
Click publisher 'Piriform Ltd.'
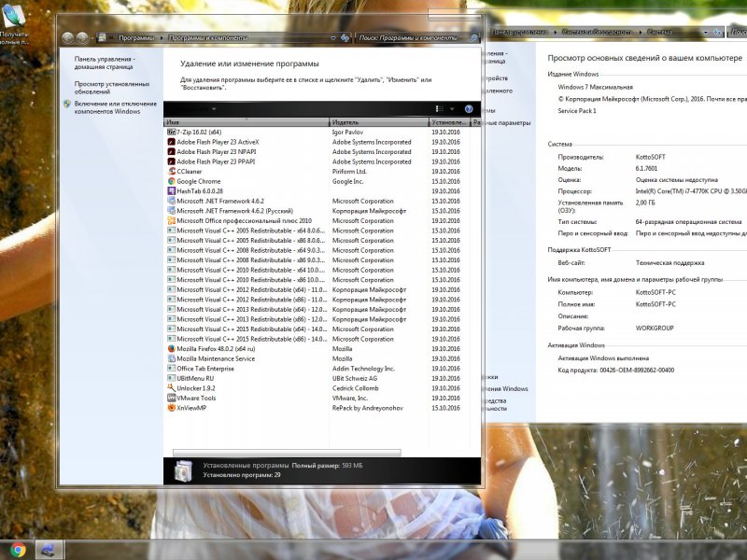(349, 172)
